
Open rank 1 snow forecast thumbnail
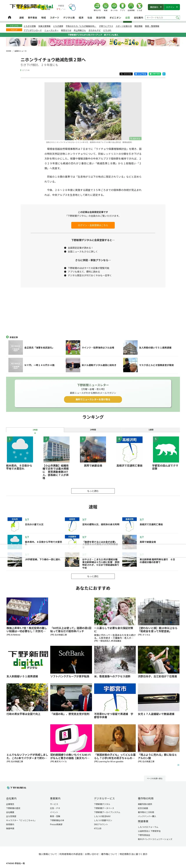[x=20, y=449]
